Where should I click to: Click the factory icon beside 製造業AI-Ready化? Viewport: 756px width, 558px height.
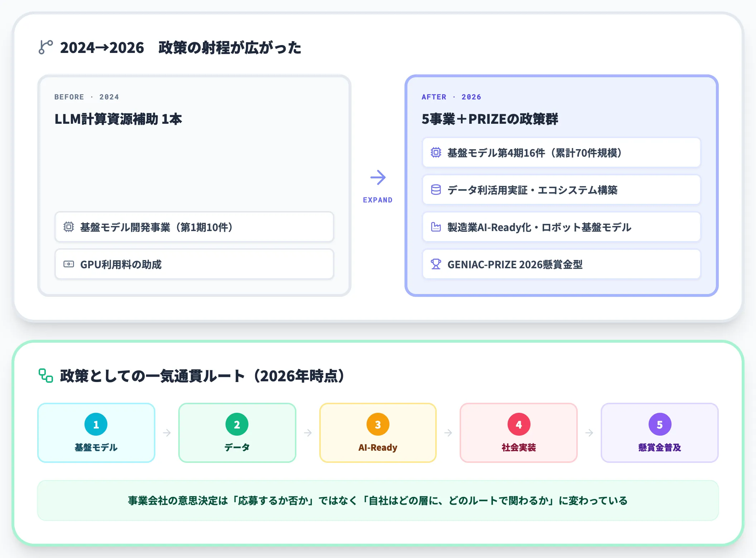436,227
